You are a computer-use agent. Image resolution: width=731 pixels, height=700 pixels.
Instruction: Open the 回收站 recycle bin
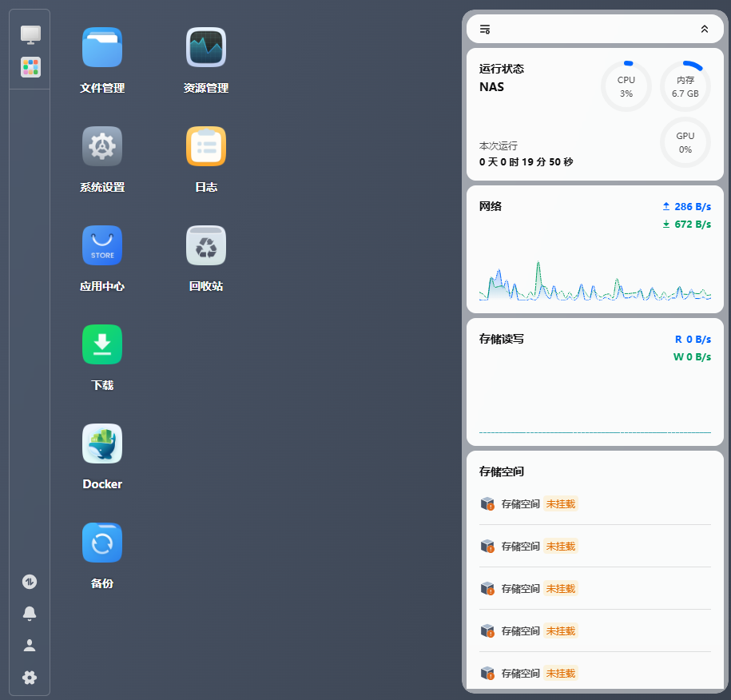point(206,245)
